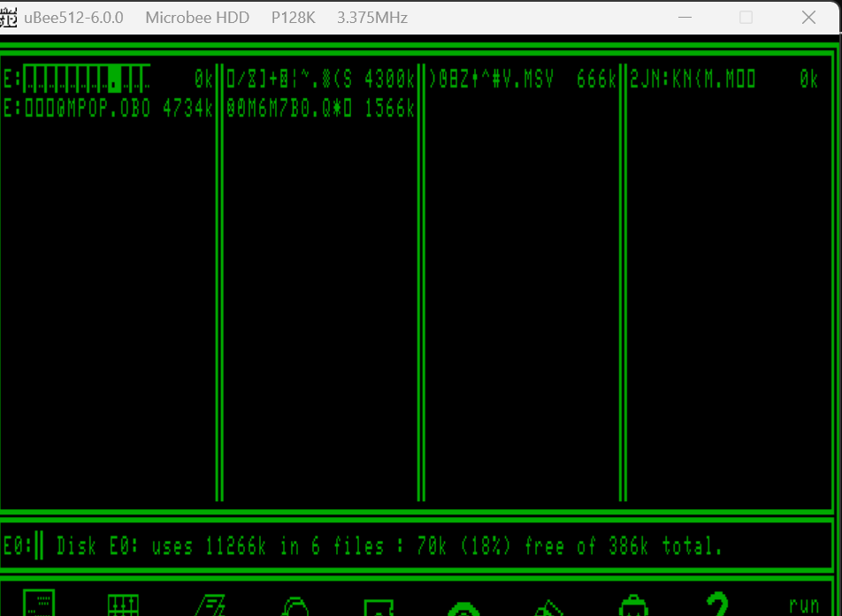
Task: Click the uBee512 app icon in title bar
Action: [9, 18]
